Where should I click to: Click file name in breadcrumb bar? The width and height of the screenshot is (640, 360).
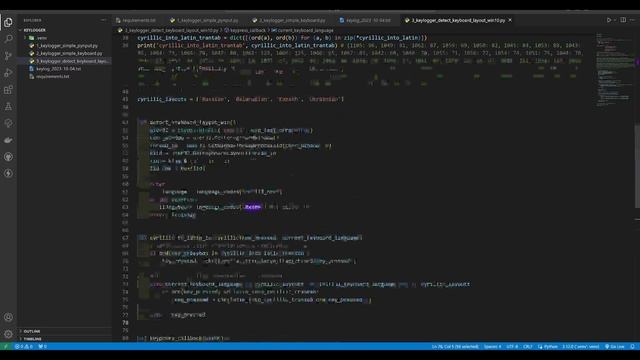point(171,30)
